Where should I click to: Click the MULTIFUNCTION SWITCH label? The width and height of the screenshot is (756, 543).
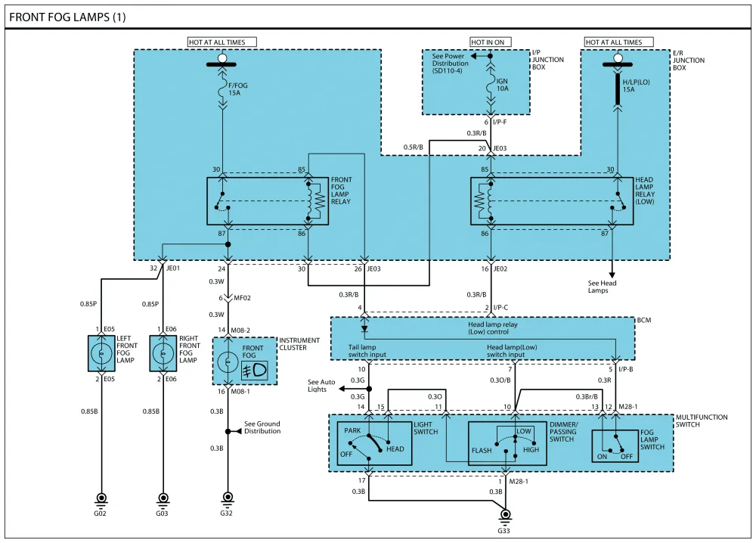click(x=702, y=421)
